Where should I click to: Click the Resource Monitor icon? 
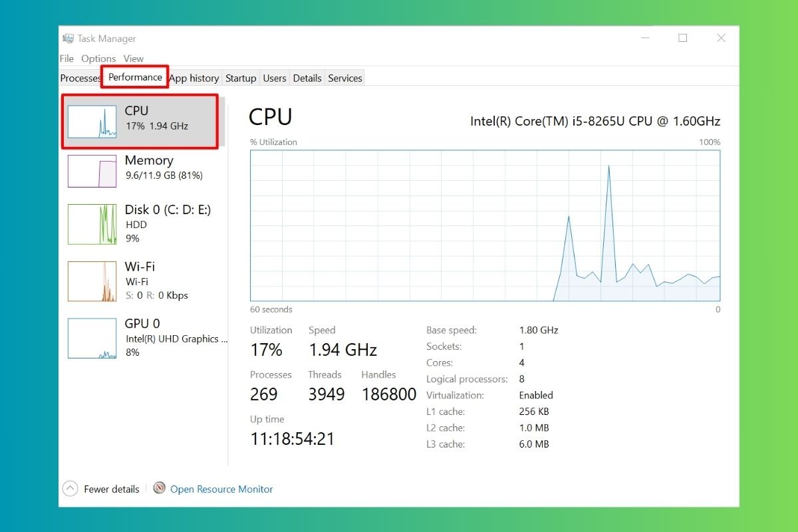coord(159,488)
